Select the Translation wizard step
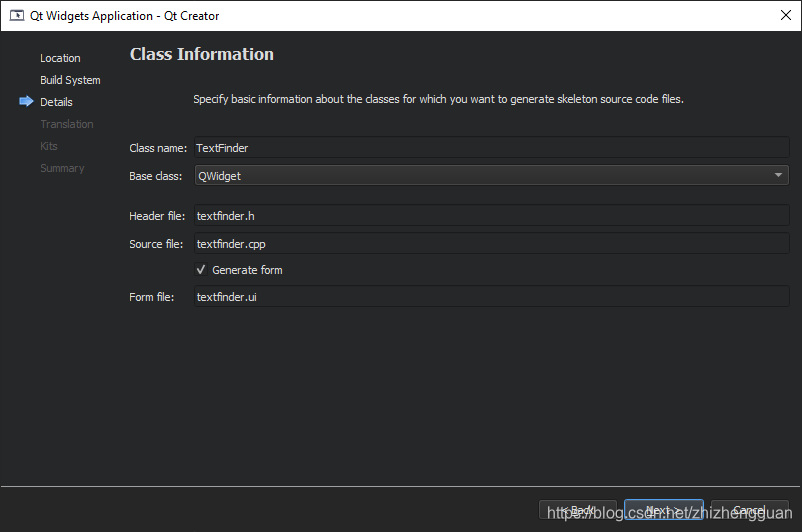The width and height of the screenshot is (802, 532). click(x=66, y=124)
